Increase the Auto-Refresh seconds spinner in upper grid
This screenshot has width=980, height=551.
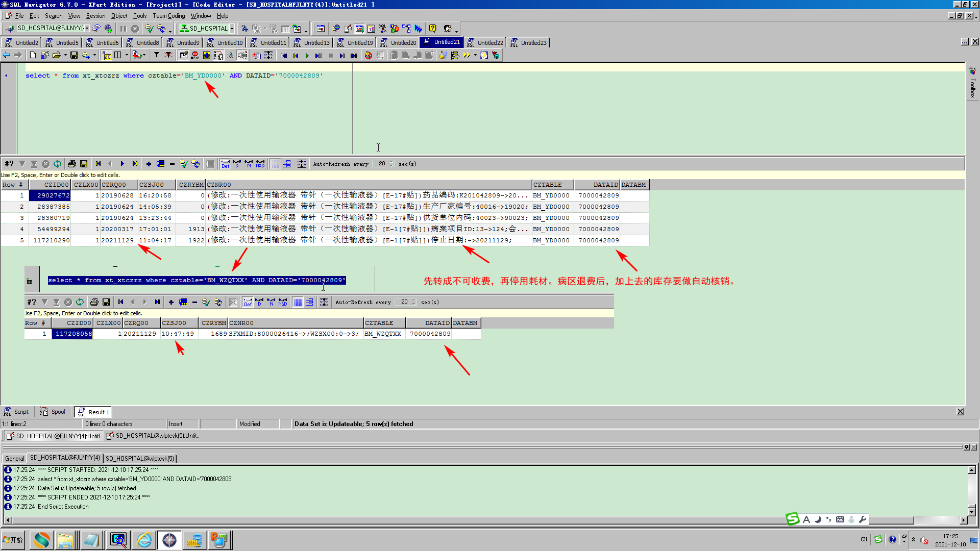pos(391,162)
